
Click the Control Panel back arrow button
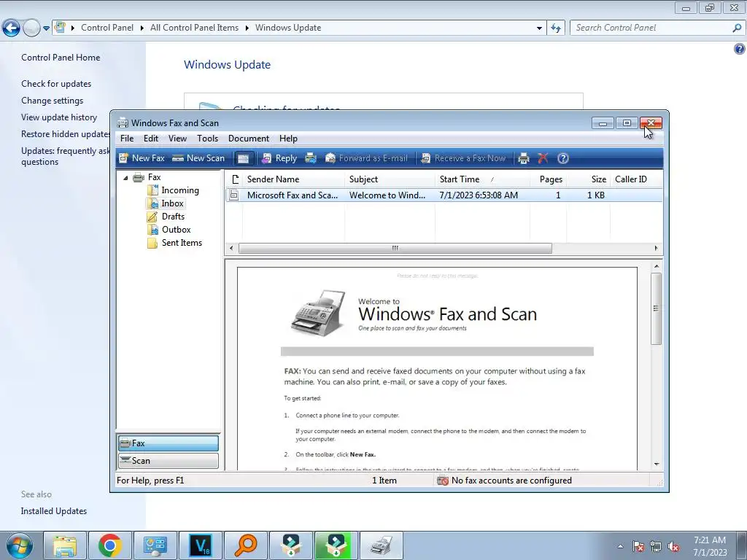(11, 28)
